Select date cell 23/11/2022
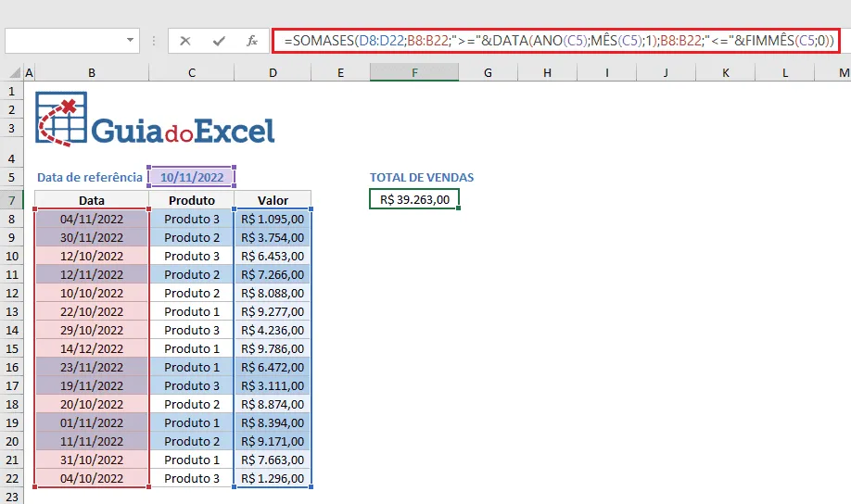The width and height of the screenshot is (851, 504). click(92, 367)
